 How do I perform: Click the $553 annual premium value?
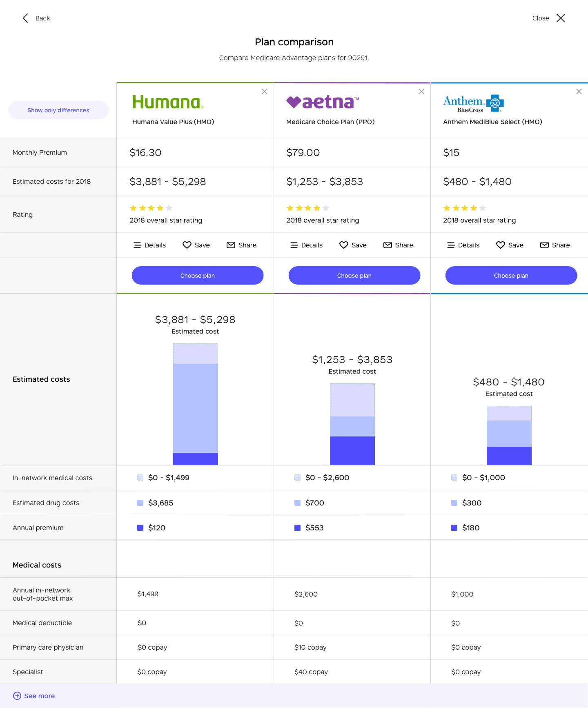tap(314, 528)
